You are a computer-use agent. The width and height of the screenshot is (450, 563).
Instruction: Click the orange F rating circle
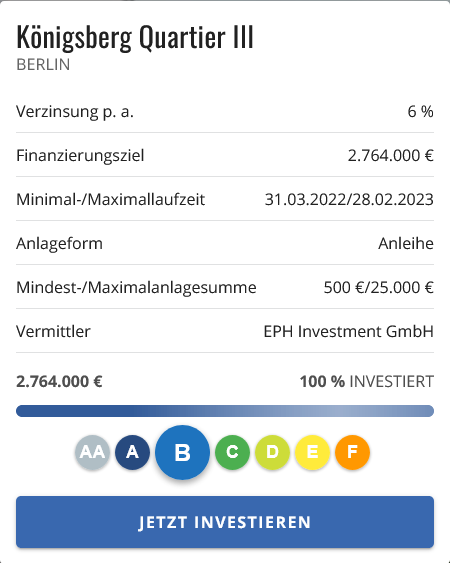click(352, 452)
